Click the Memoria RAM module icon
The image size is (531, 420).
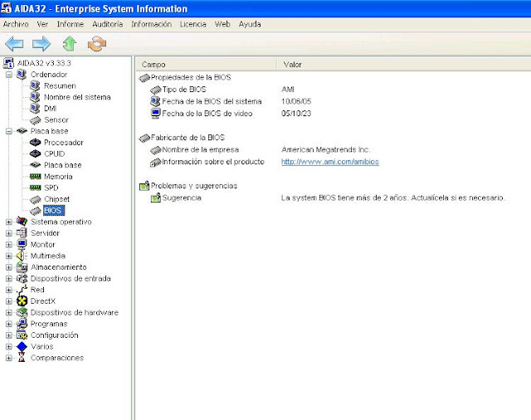pos(35,177)
